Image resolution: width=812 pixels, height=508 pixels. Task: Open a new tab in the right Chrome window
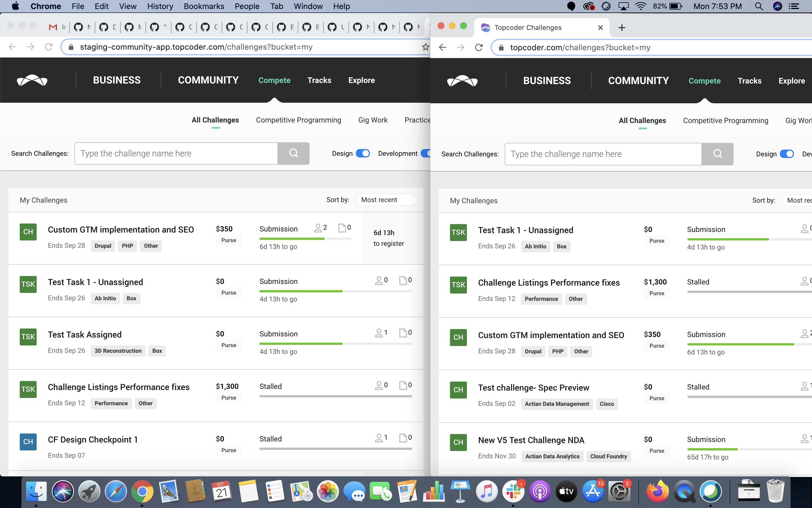pyautogui.click(x=622, y=28)
